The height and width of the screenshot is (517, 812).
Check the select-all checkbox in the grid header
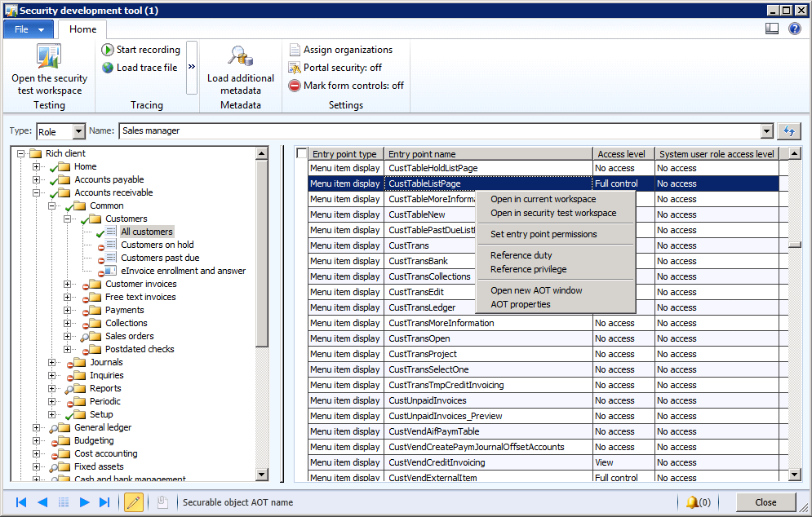click(x=300, y=152)
